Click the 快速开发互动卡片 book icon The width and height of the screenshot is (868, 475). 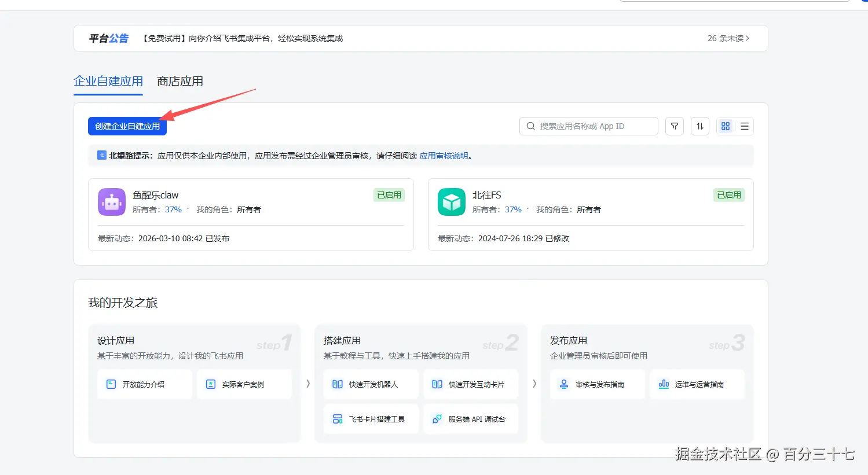click(x=437, y=384)
